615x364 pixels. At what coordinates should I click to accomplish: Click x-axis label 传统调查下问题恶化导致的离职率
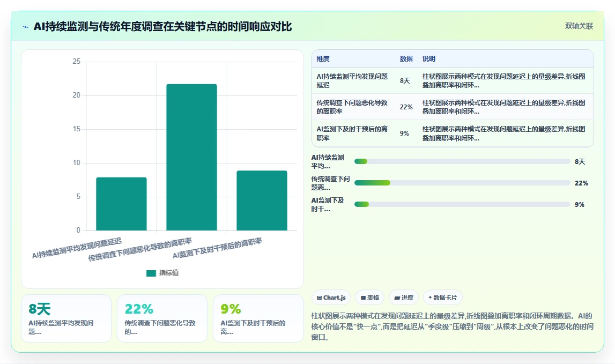140,249
